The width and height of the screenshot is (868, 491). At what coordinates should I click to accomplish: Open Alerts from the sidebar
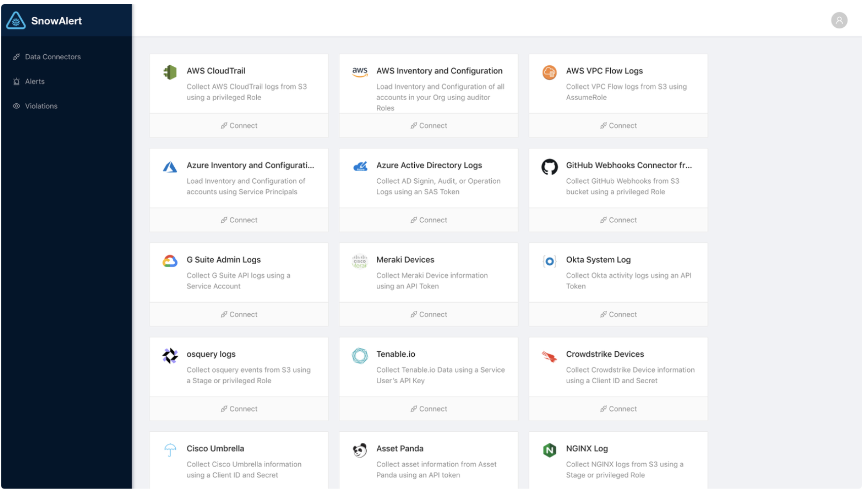[x=34, y=81]
